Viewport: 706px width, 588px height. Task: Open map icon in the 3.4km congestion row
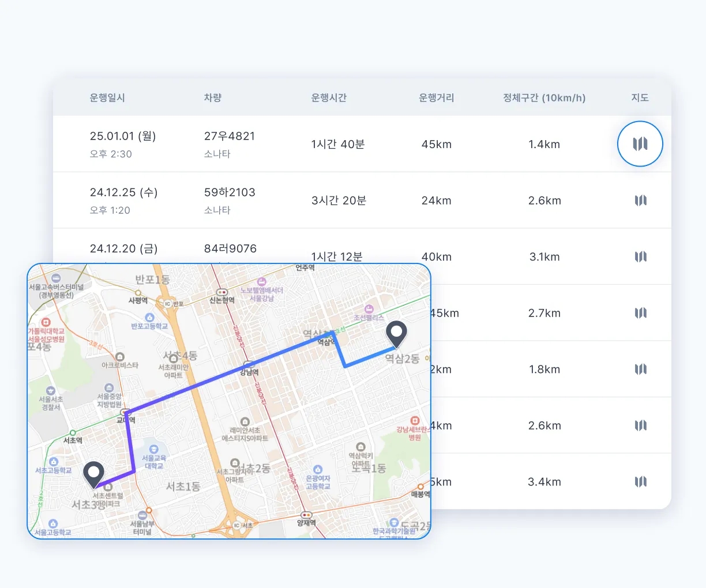(x=640, y=481)
